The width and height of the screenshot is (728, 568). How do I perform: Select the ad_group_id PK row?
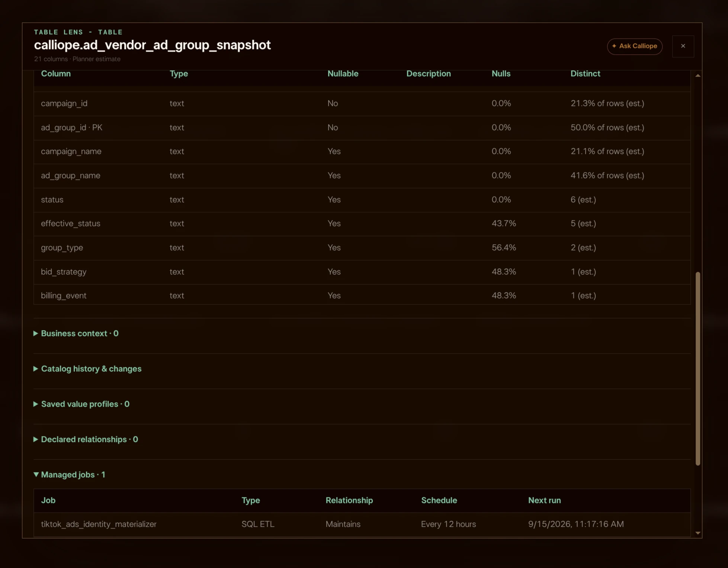(362, 128)
